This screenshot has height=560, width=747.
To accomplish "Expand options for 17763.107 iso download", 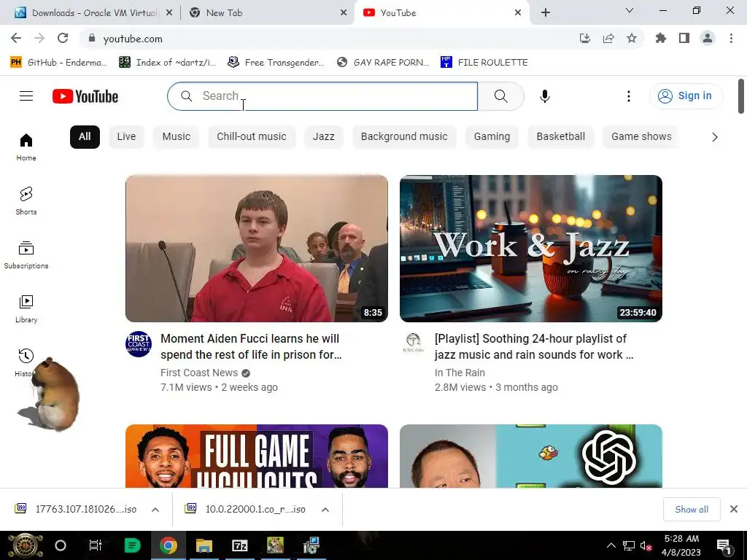I will tap(155, 510).
